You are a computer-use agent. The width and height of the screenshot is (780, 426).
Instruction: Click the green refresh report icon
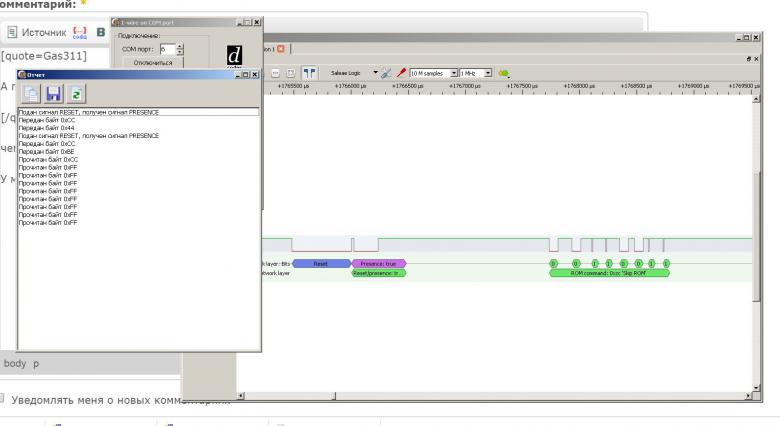point(76,92)
